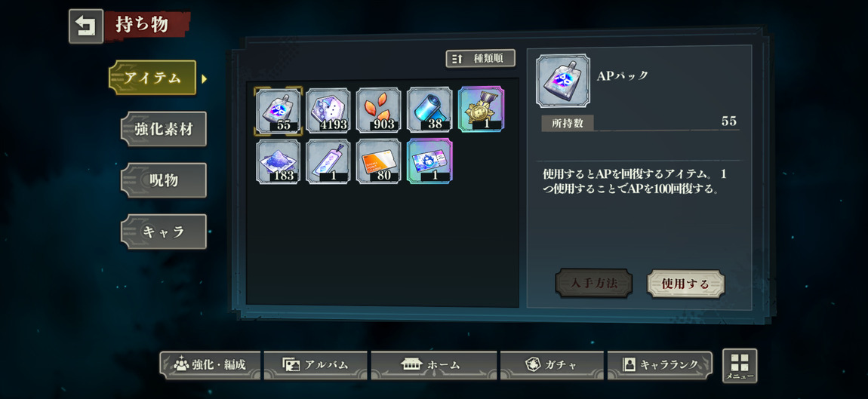Select the orange ticket item showing 80
868x399 pixels.
coord(379,161)
